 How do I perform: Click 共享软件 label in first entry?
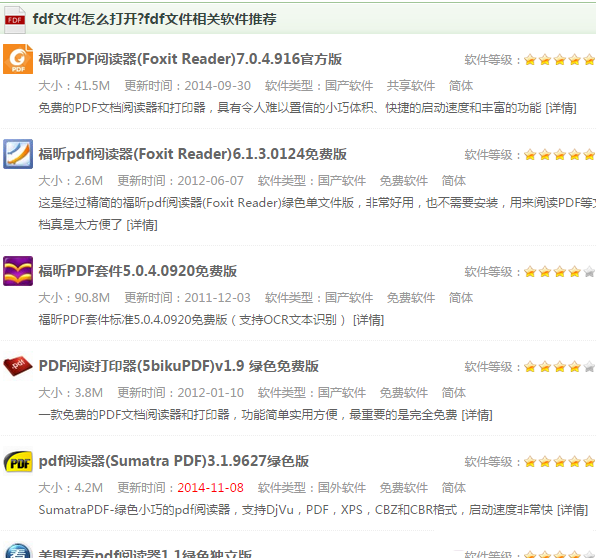(x=411, y=86)
